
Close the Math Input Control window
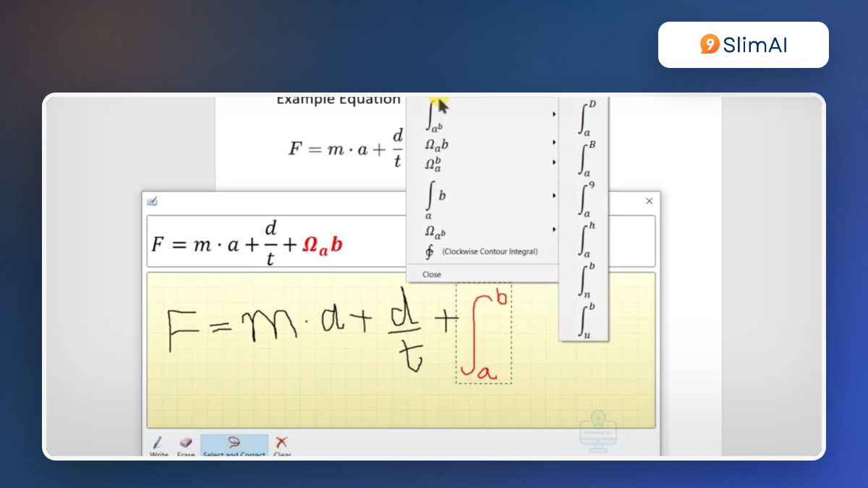click(x=649, y=201)
